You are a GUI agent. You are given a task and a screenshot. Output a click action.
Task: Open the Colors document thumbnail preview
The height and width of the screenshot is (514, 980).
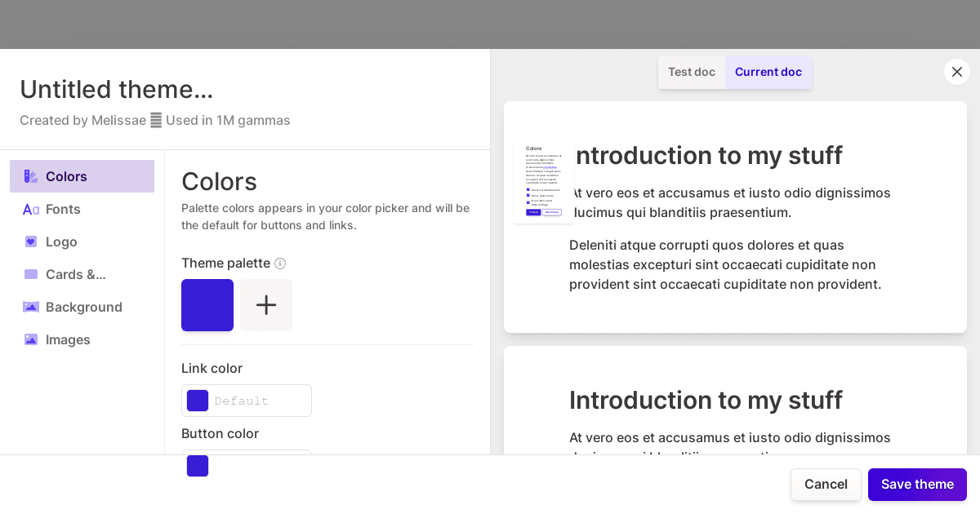[x=543, y=182]
